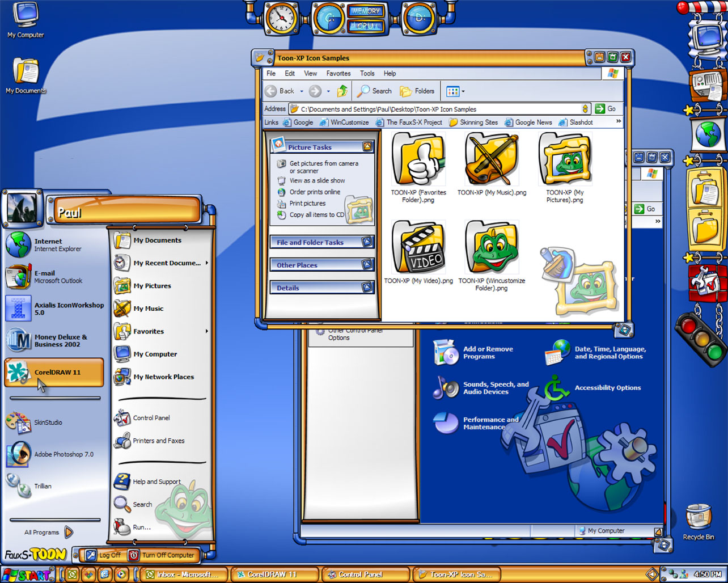Open the Edit menu
The image size is (728, 583).
[x=290, y=73]
